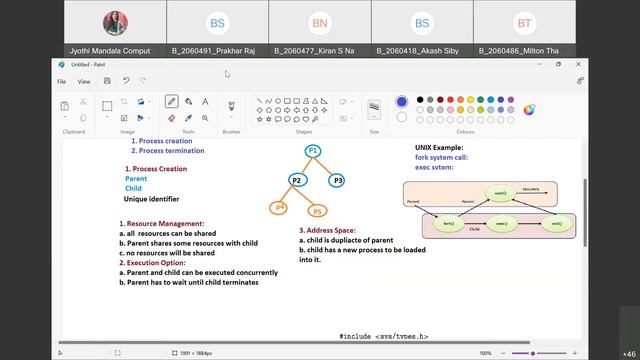The image size is (640, 360).
Task: Select B_2060486_Milton Tha participant tile
Action: click(524, 28)
